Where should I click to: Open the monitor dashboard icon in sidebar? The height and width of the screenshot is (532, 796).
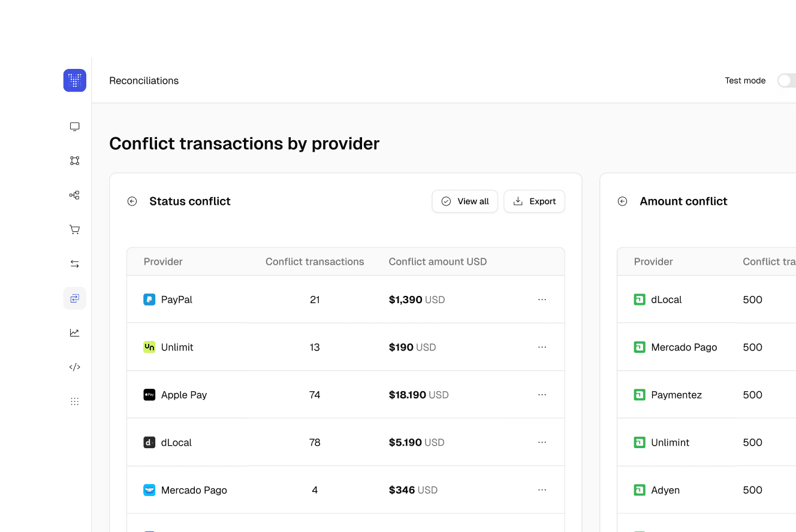(75, 126)
